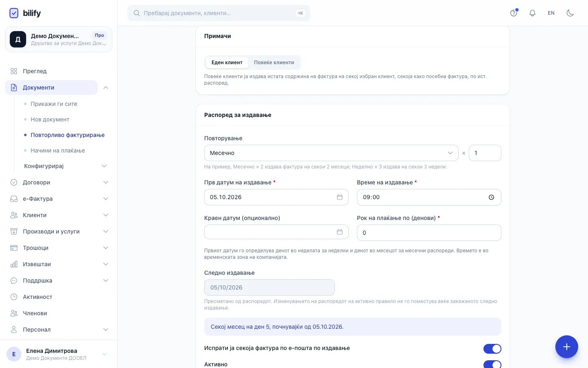Click the bilify logo icon

14,13
